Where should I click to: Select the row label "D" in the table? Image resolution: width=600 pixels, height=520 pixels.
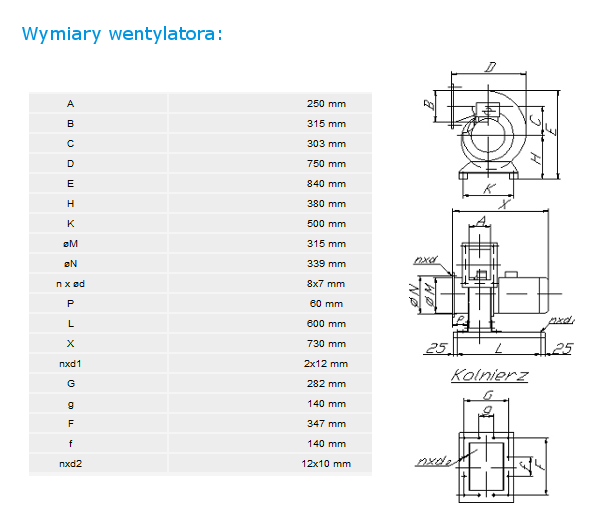70,164
